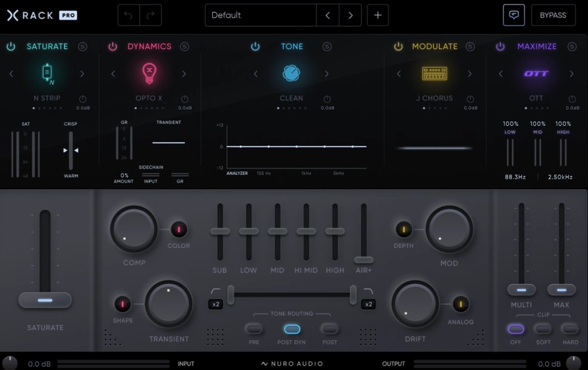Solo the Modulate module with S icon
588x370 pixels.
[x=470, y=46]
